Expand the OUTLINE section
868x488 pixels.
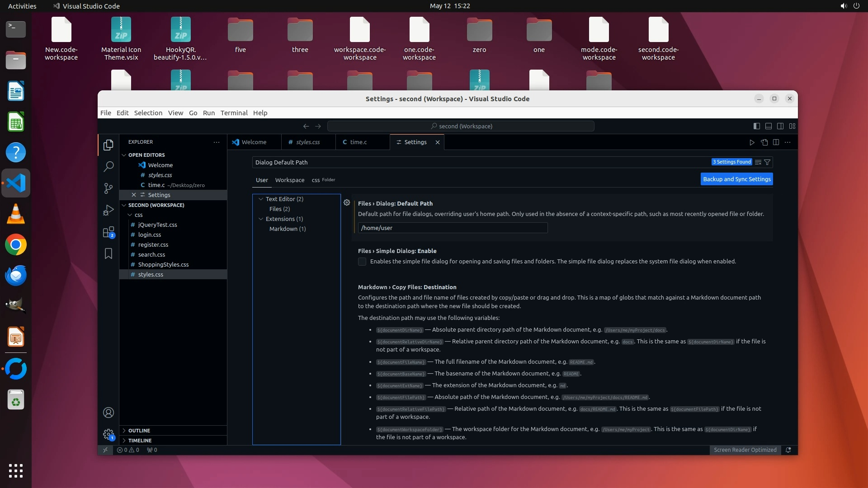(x=139, y=431)
